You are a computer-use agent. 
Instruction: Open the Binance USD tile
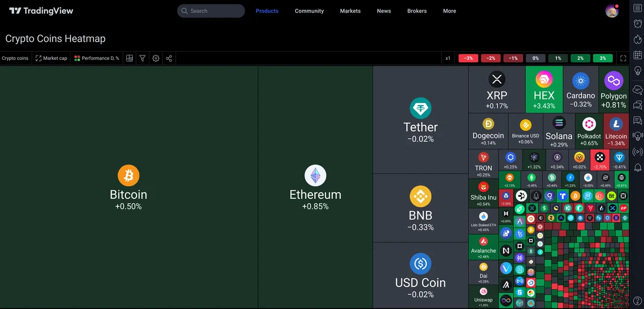[526, 131]
